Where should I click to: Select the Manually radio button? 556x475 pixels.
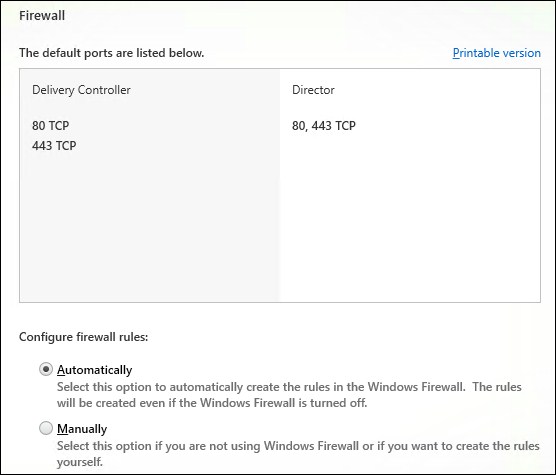(46, 428)
